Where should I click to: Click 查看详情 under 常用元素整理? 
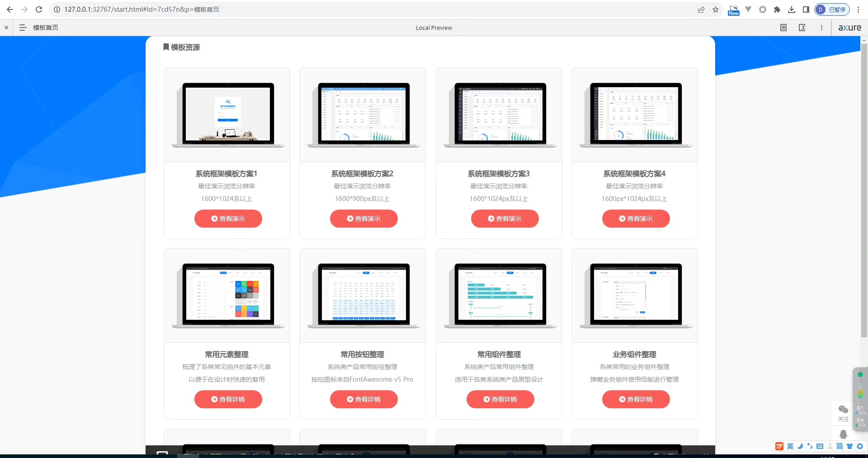(228, 399)
